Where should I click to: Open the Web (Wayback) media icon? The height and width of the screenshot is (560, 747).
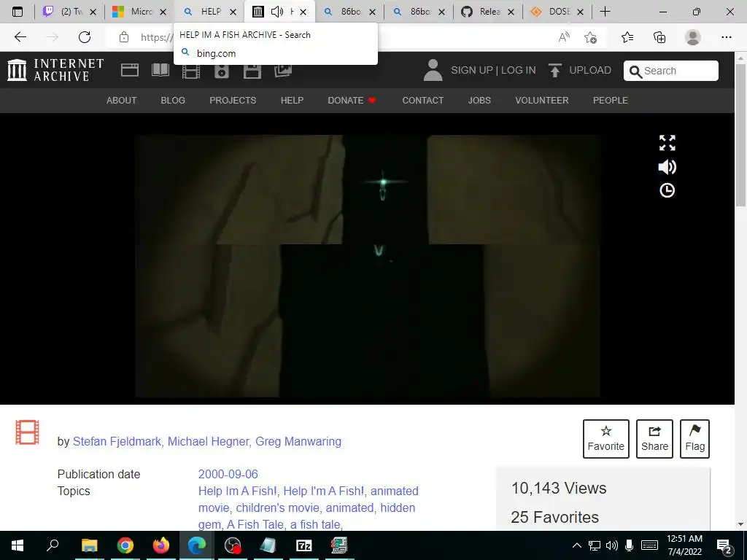pos(130,71)
